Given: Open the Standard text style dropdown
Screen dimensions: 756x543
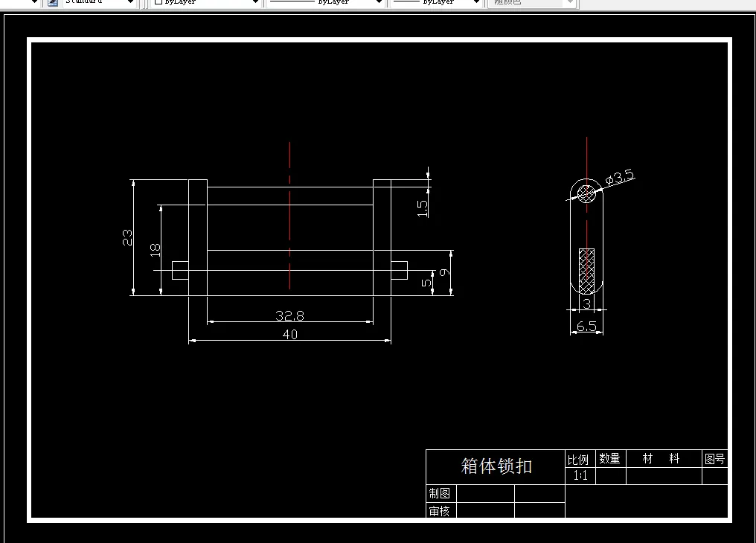Looking at the screenshot, I should click(x=132, y=4).
